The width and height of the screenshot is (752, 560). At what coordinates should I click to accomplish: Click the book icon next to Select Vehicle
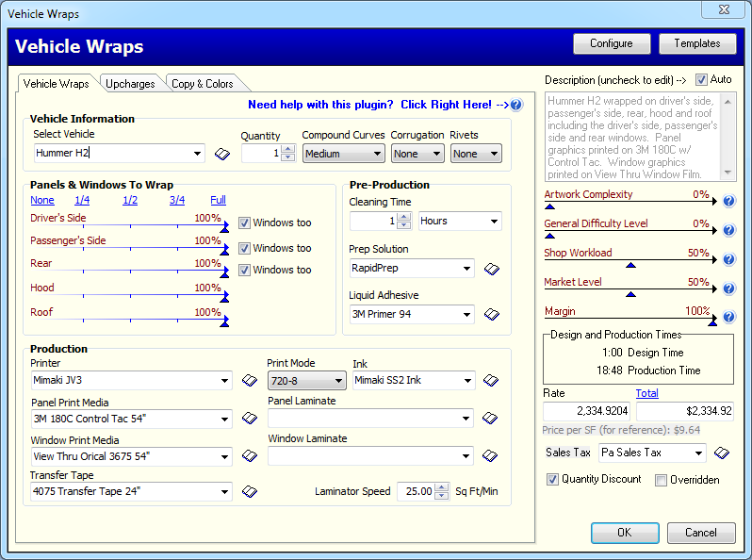(x=222, y=154)
